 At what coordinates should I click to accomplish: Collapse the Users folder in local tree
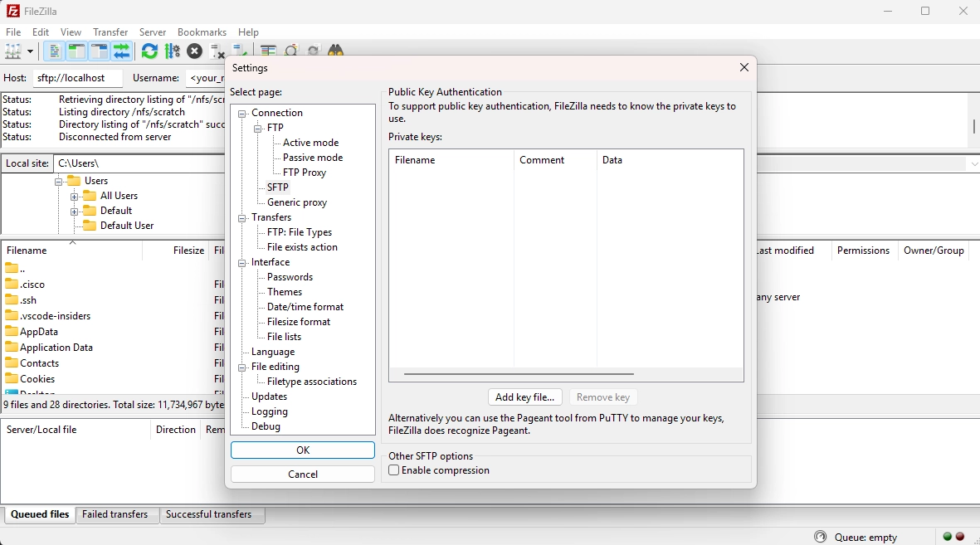click(x=58, y=182)
